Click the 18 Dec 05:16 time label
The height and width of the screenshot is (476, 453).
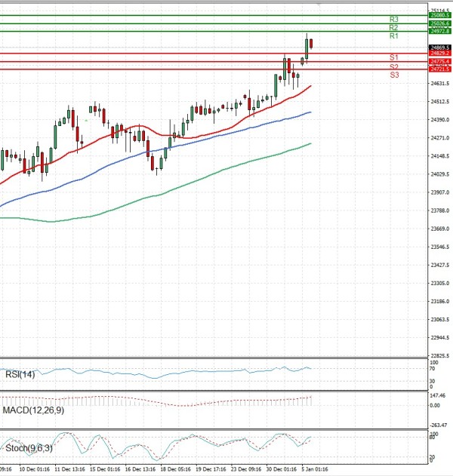[x=176, y=468]
